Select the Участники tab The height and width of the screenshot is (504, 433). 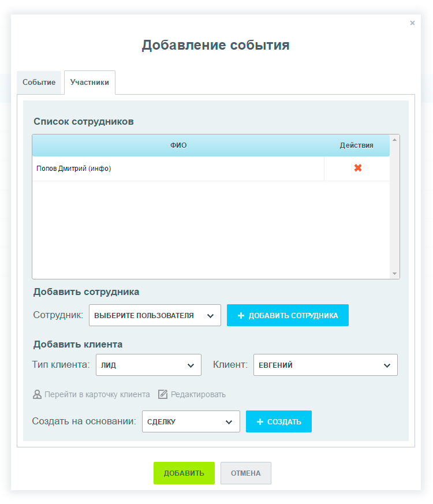click(x=89, y=83)
